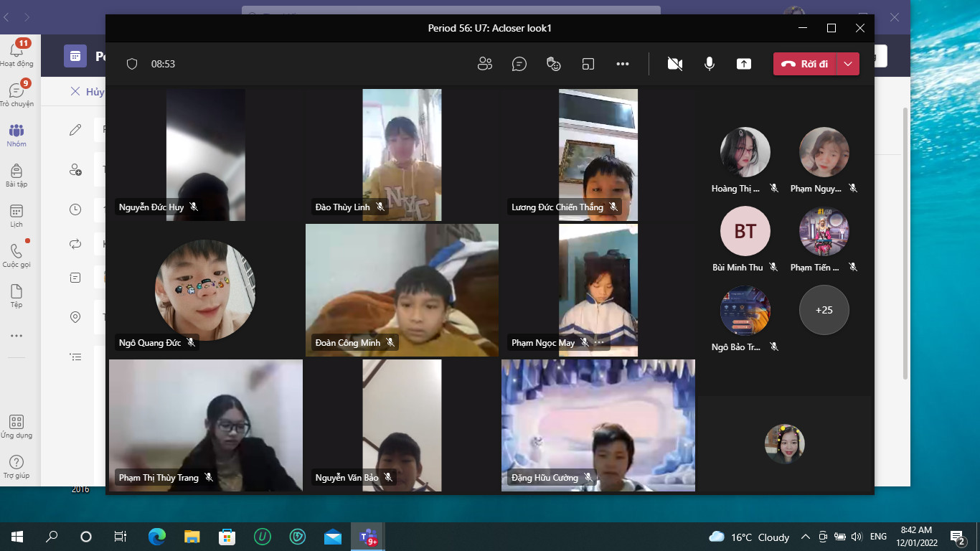Open the more actions ellipsis in toolbar
This screenshot has width=980, height=551.
pyautogui.click(x=622, y=64)
